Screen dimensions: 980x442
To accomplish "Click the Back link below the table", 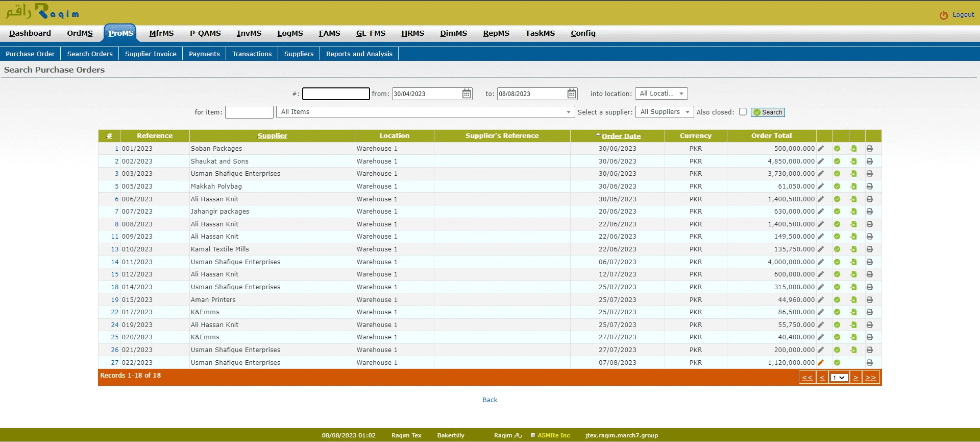I will pyautogui.click(x=489, y=400).
